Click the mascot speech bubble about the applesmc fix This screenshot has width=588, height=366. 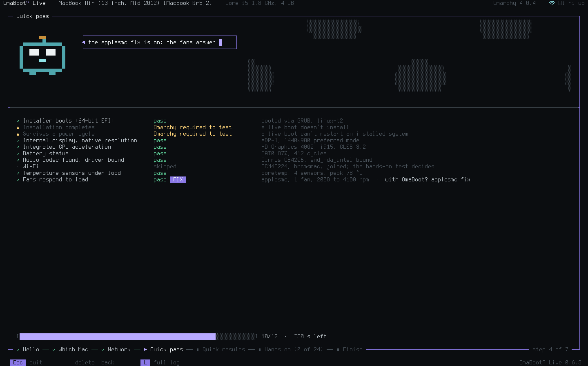tap(160, 42)
